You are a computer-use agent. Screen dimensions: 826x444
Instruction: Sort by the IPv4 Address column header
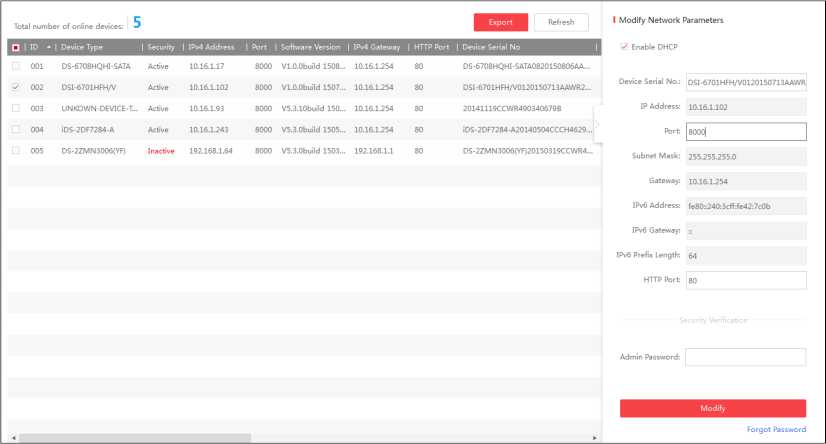click(211, 47)
